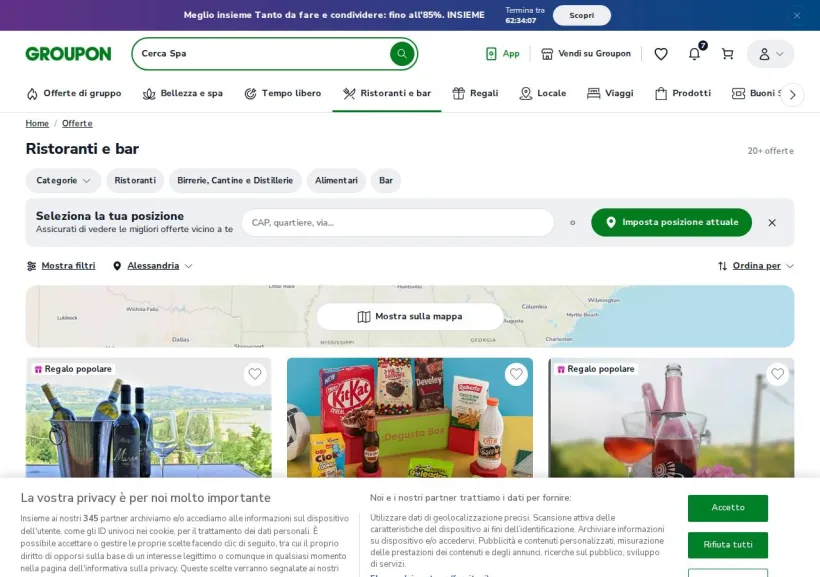Open the Locale tab
The image size is (820, 577).
click(x=543, y=93)
